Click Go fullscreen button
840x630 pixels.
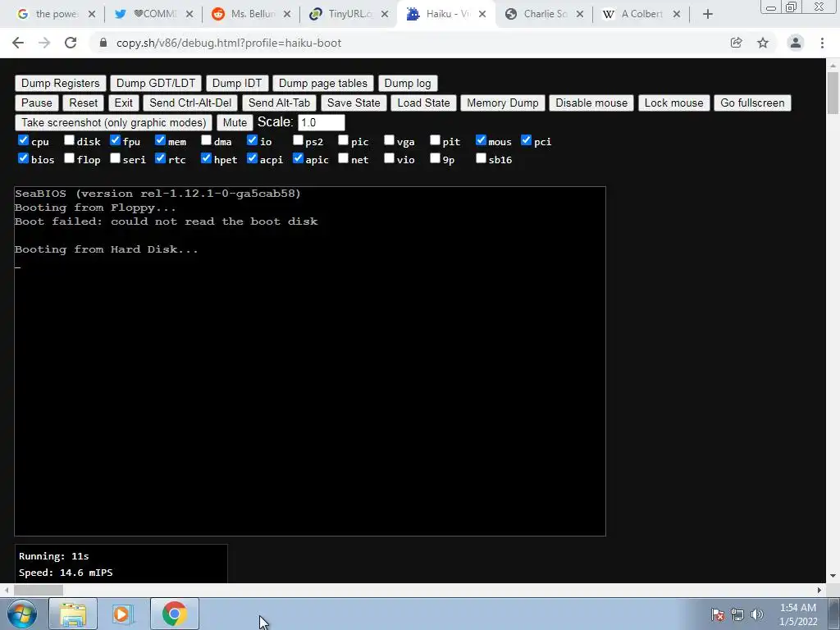(752, 103)
